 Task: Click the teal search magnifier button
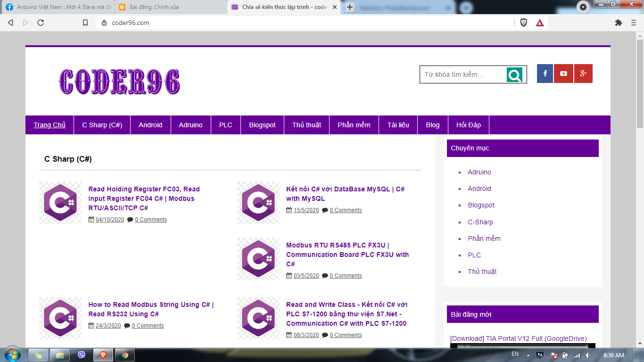(x=514, y=74)
